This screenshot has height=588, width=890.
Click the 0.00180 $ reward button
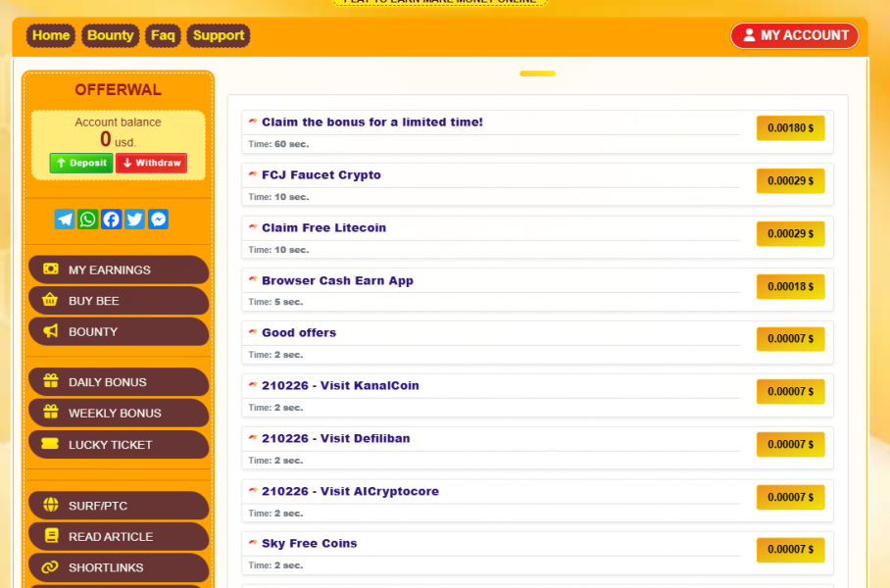pyautogui.click(x=790, y=128)
